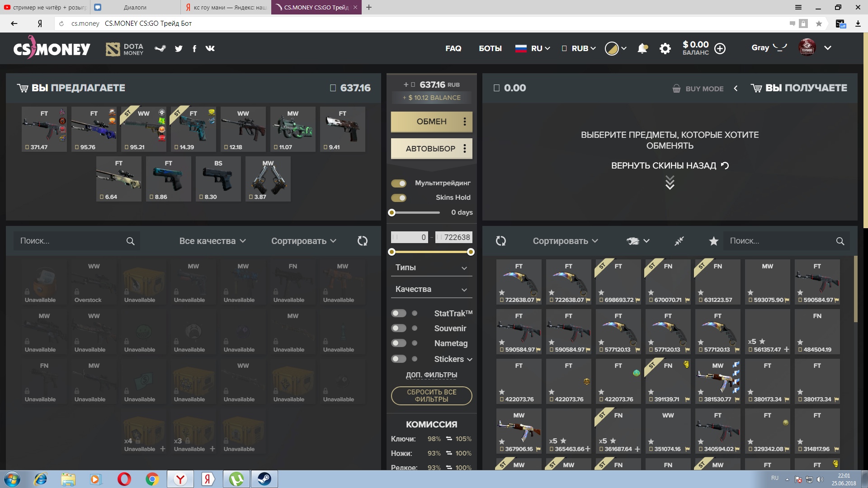Open the notifications bell
Screen dimensions: 868x488
point(642,48)
